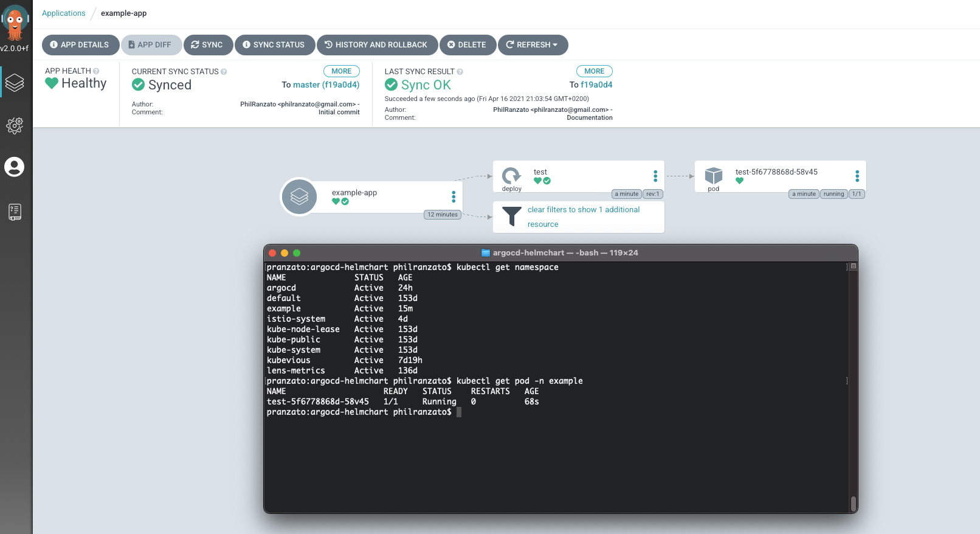The height and width of the screenshot is (534, 980).
Task: Open the Argo CD octopus logo
Action: pos(15,22)
